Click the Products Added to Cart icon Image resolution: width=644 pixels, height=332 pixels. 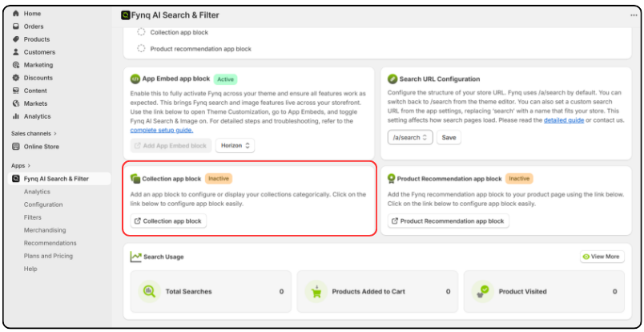(x=316, y=291)
